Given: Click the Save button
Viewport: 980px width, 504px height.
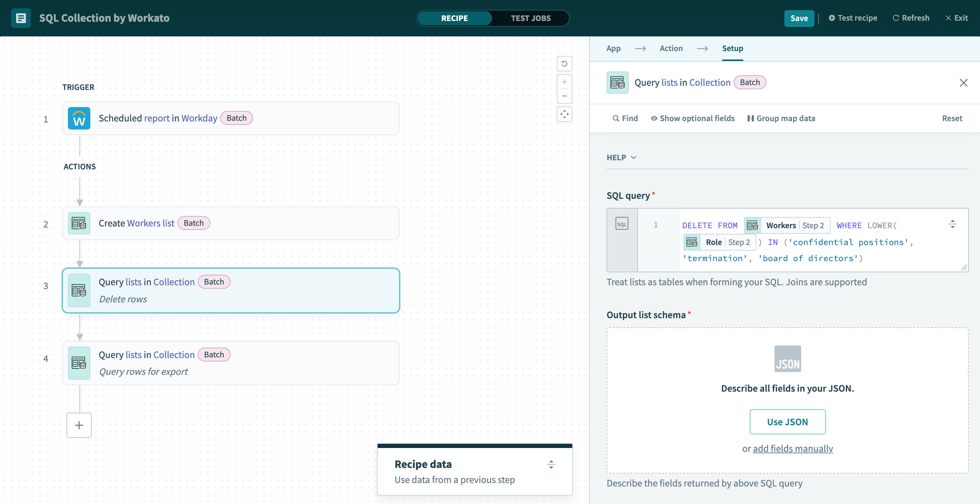Looking at the screenshot, I should pyautogui.click(x=799, y=18).
